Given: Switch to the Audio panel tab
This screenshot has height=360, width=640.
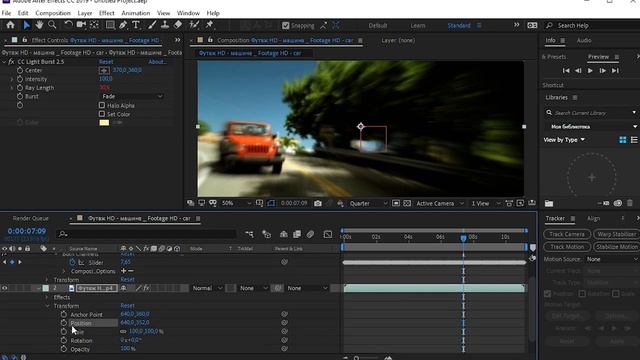Looking at the screenshot, I should (x=584, y=40).
